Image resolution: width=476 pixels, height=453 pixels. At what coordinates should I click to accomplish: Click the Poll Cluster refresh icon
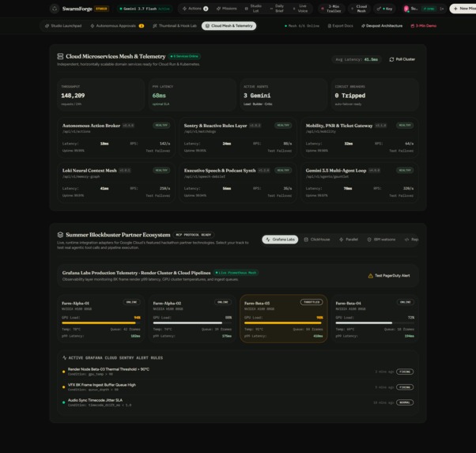pos(391,59)
